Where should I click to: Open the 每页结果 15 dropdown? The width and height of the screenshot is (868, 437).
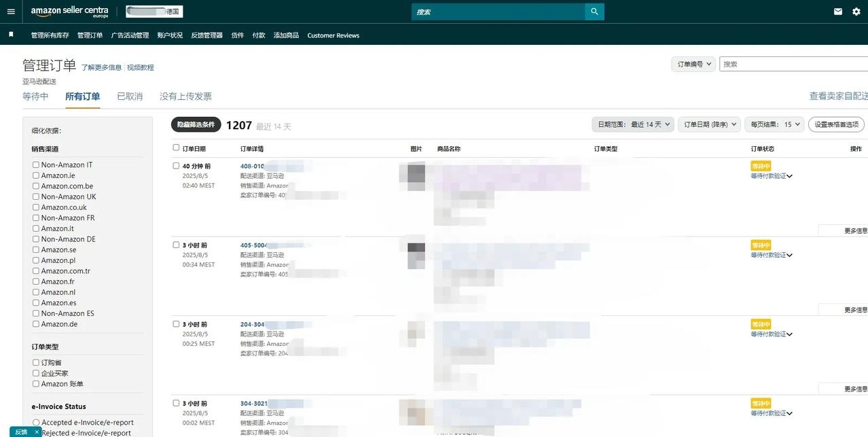(x=774, y=124)
